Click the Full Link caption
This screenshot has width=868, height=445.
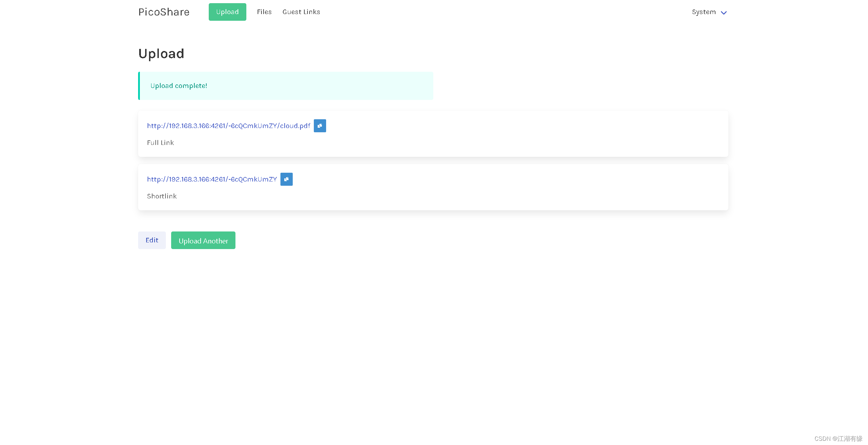(160, 143)
